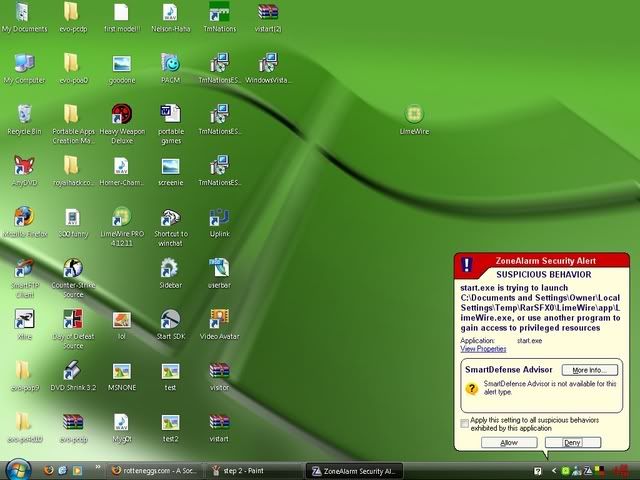This screenshot has height=480, width=640.
Task: Open the rojaihack.co folder
Action: [73, 170]
